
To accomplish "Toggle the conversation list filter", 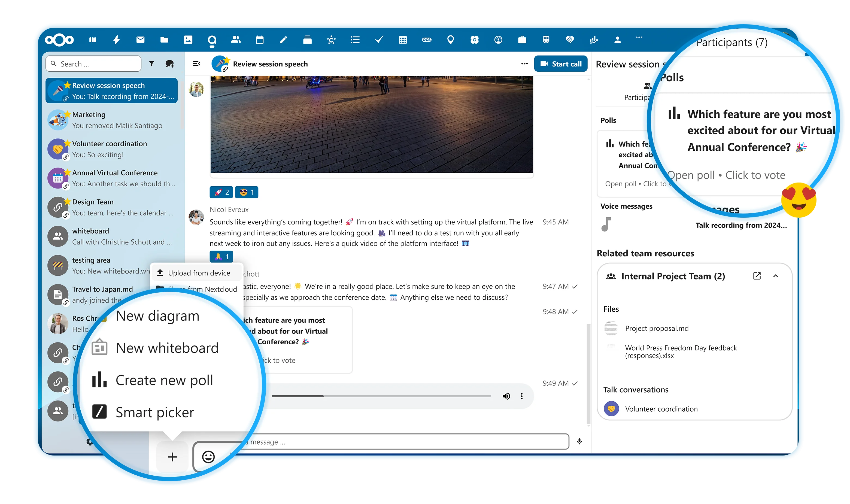I will click(152, 63).
